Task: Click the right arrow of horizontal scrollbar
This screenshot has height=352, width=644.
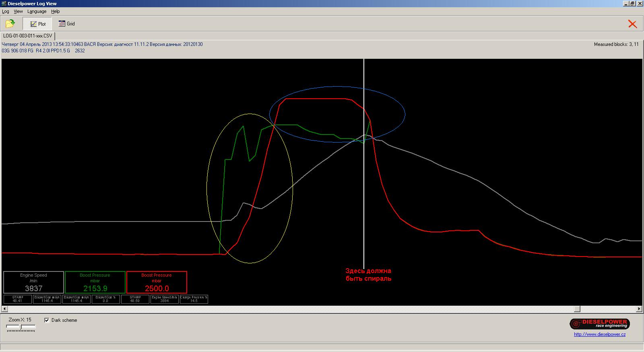Action: 639,309
